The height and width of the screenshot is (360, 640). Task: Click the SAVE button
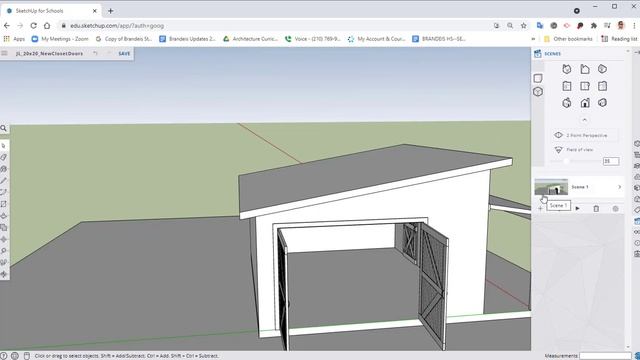click(x=124, y=53)
